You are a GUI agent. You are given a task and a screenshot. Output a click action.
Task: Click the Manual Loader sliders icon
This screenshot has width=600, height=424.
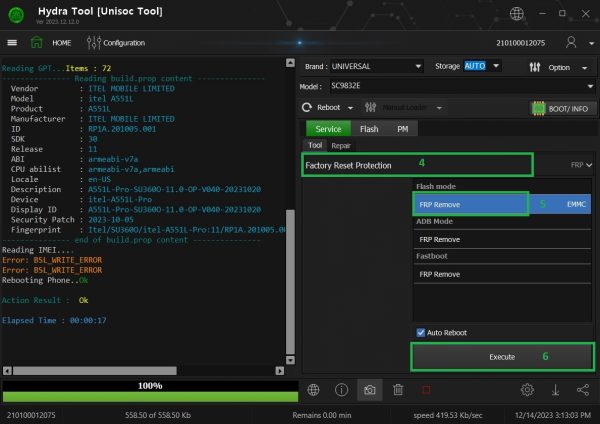(x=370, y=108)
